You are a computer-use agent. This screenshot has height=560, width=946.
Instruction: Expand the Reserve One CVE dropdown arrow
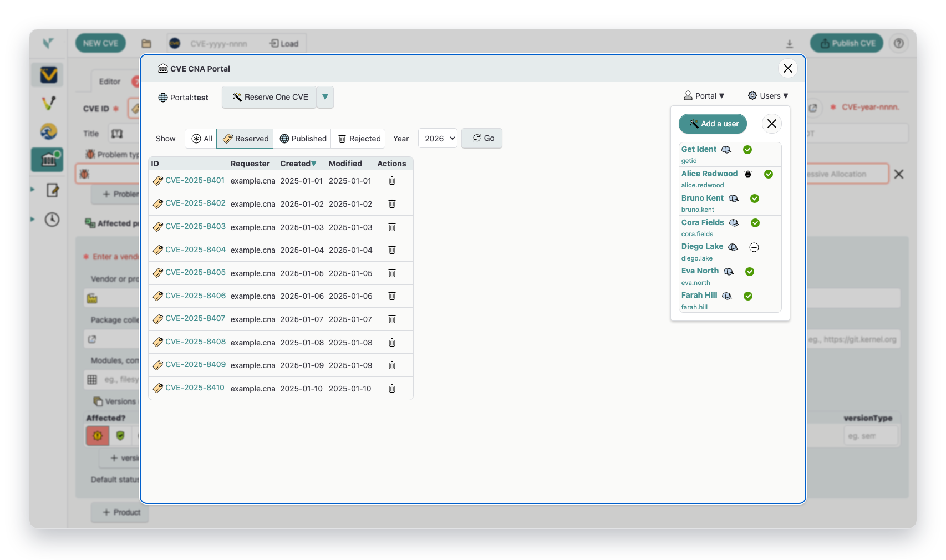(325, 97)
